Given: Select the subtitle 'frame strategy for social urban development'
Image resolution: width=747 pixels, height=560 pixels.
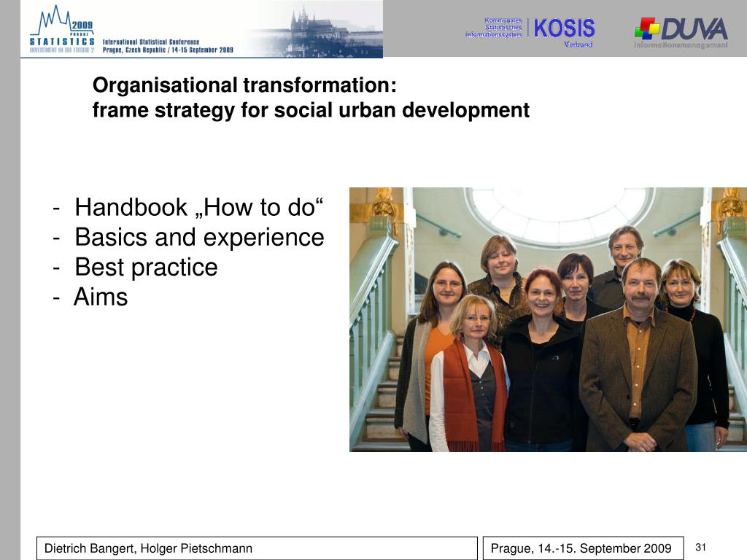Looking at the screenshot, I should pyautogui.click(x=311, y=110).
